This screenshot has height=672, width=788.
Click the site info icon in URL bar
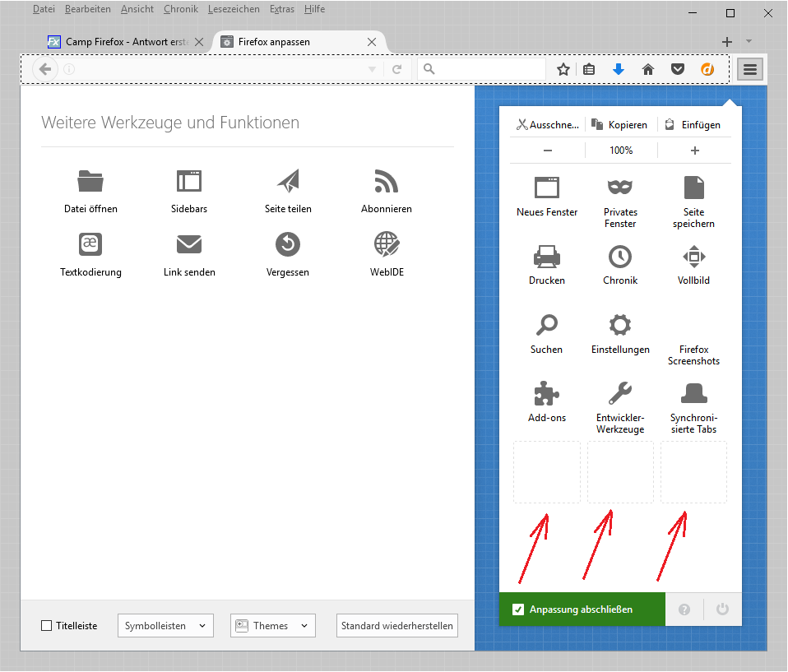click(x=69, y=69)
